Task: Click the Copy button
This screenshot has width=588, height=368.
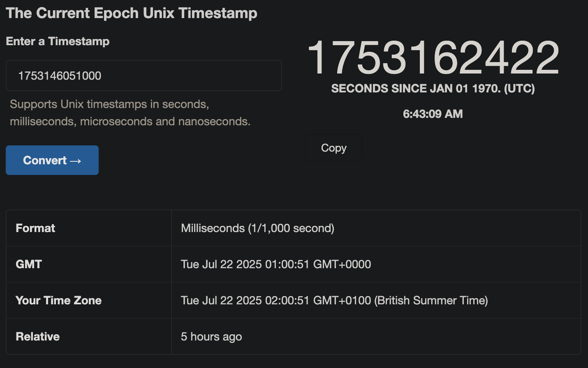Action: (x=333, y=148)
